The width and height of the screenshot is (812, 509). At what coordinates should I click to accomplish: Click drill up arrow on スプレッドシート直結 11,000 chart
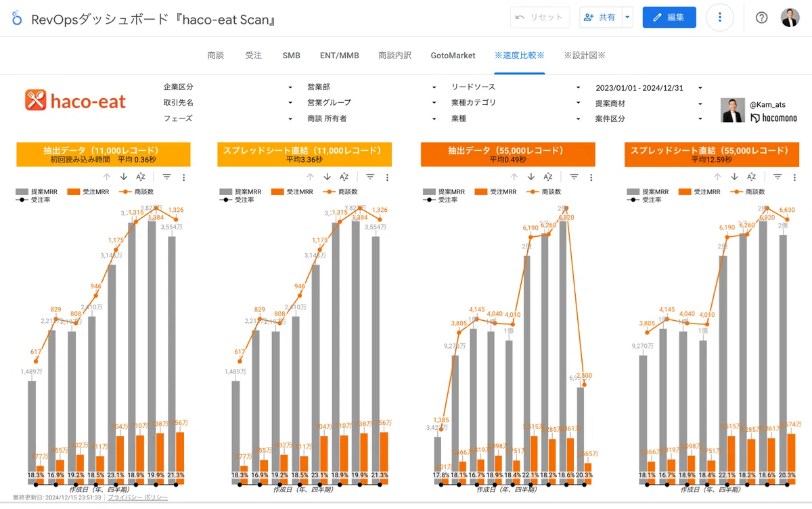[310, 177]
